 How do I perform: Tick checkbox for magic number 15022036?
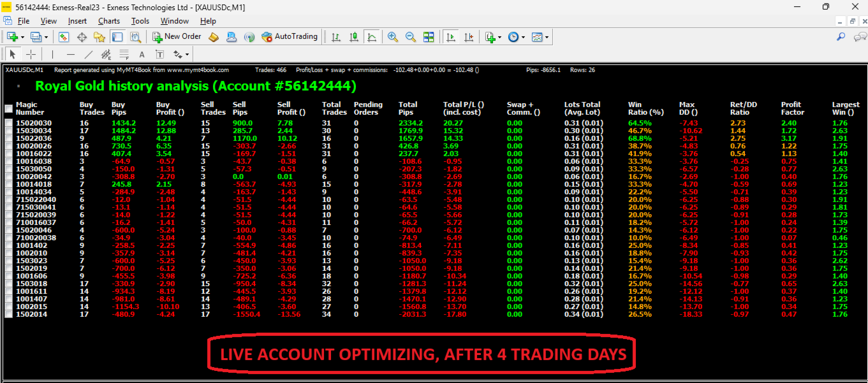(x=8, y=138)
